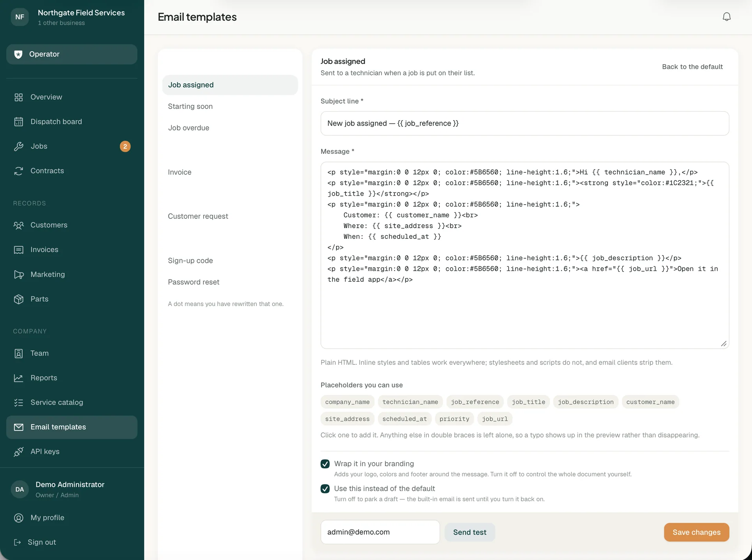Click the Service catalog list icon

pos(18,402)
